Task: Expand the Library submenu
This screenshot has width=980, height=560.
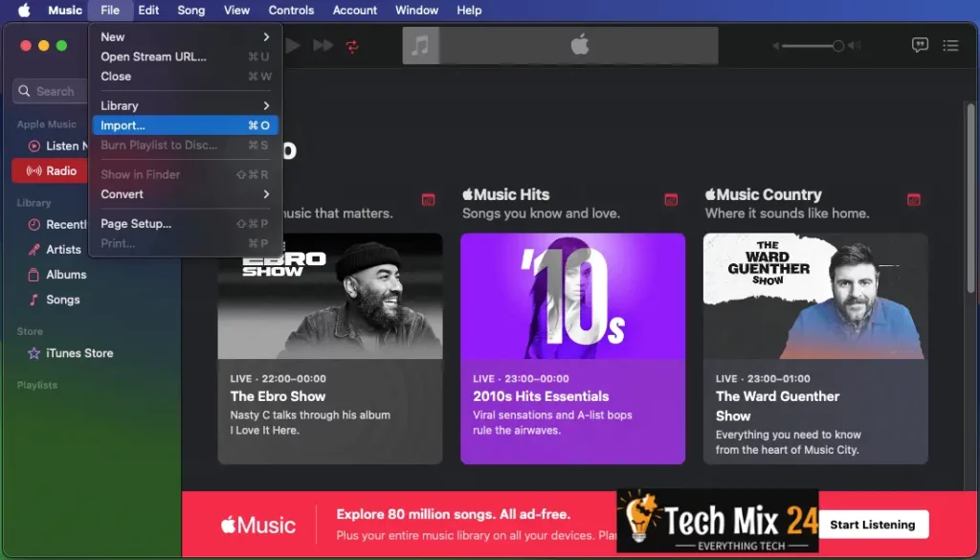Action: [x=185, y=105]
